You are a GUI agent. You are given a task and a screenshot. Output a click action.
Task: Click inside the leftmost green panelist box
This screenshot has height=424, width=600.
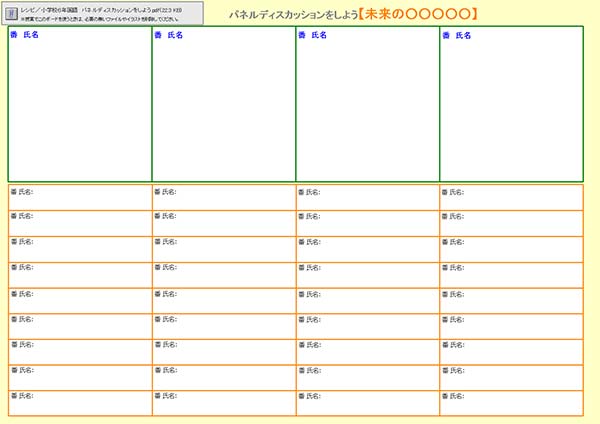[x=80, y=104]
